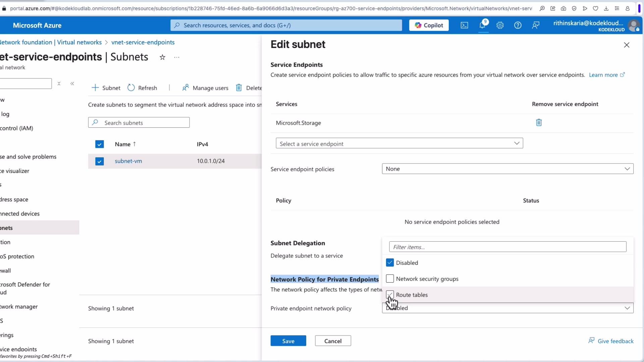Collapse the left menu with double chevron
Screen dimensions: 644x362
click(72, 83)
